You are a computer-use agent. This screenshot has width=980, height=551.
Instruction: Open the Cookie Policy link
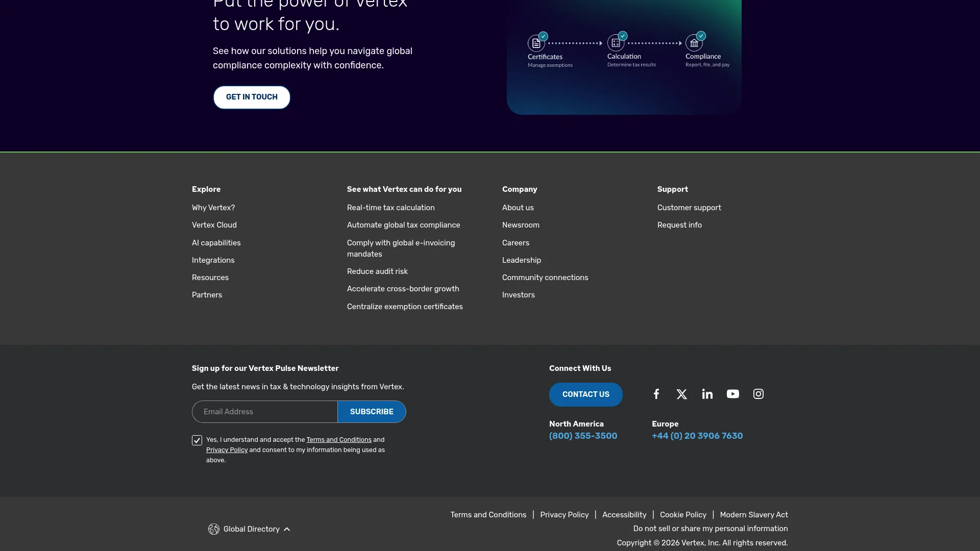[683, 515]
